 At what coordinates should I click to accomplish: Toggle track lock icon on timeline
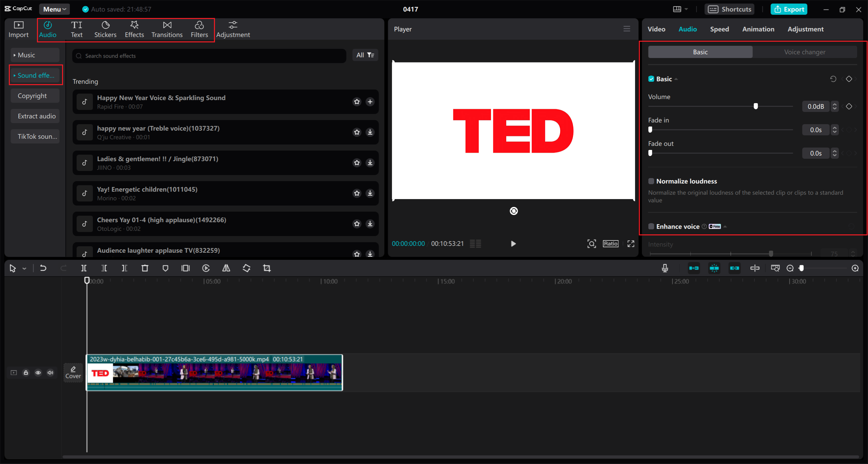[26, 373]
